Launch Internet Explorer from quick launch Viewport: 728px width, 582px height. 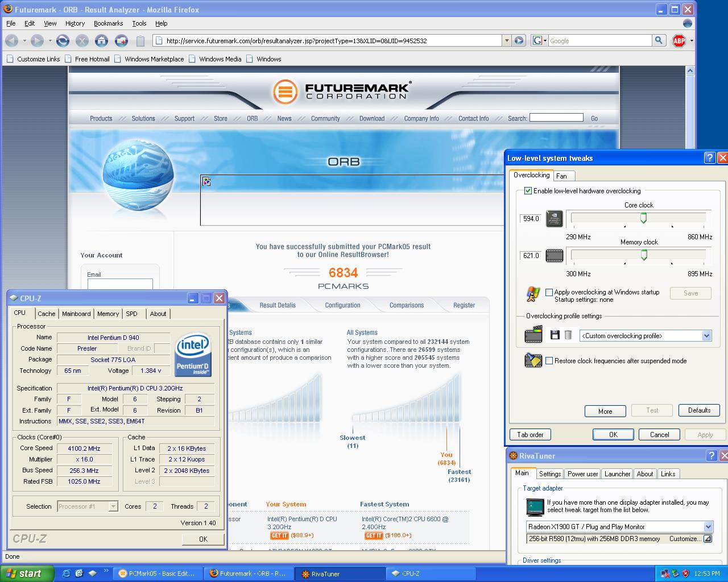click(66, 573)
